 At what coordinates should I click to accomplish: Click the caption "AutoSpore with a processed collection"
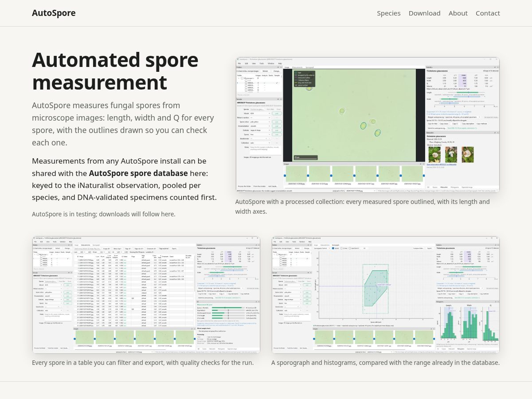click(362, 207)
